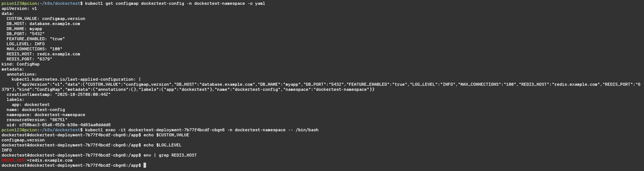Viewport: 644px width, 171px height.
Task: Click the FEATURE_ENABLED "true" entry
Action: (35, 39)
